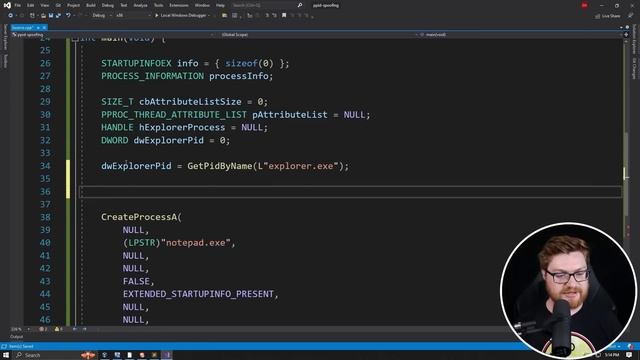
Task: Pin the Source.cpp tab
Action: (x=38, y=27)
